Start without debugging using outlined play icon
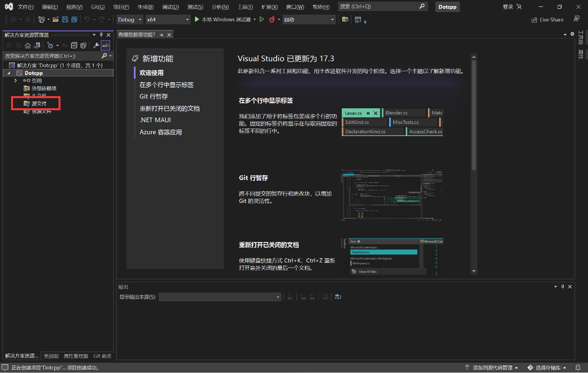 262,19
